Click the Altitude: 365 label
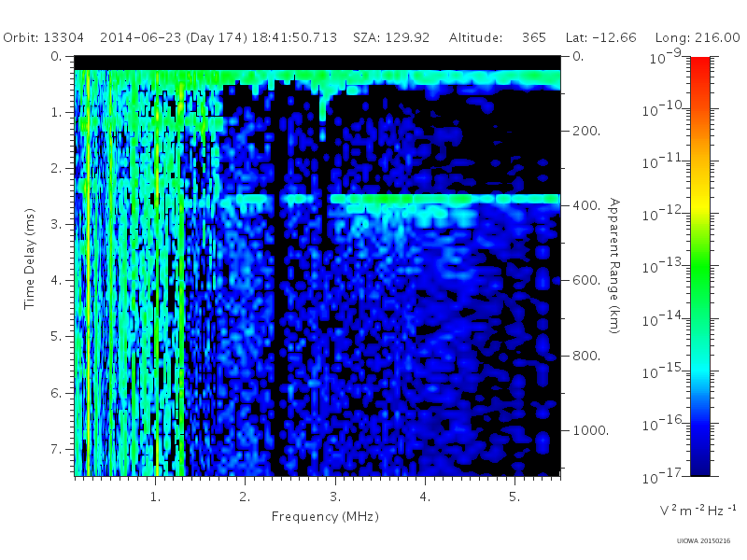This screenshot has width=747, height=560. pyautogui.click(x=498, y=37)
